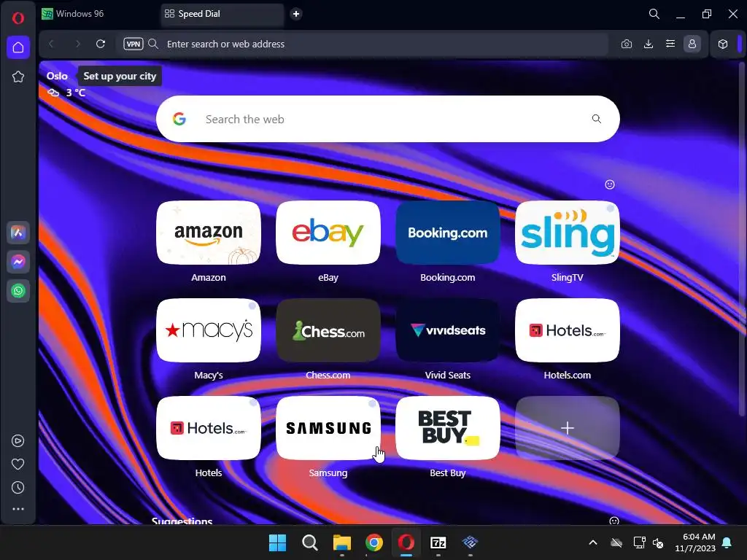Screen dimensions: 747x560
Task: Open the Vivid Seats speed dial tile
Action: coord(448,330)
